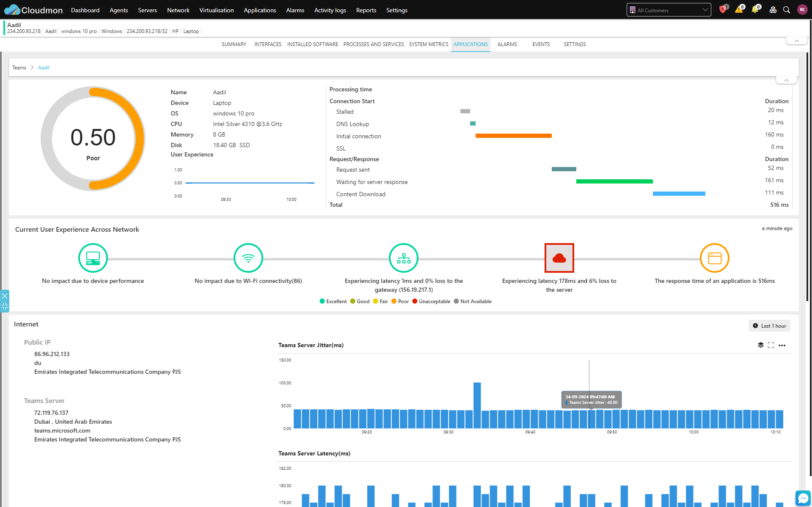Viewport: 812px width, 507px height.
Task: Open the Virtualisation menu
Action: tap(216, 10)
